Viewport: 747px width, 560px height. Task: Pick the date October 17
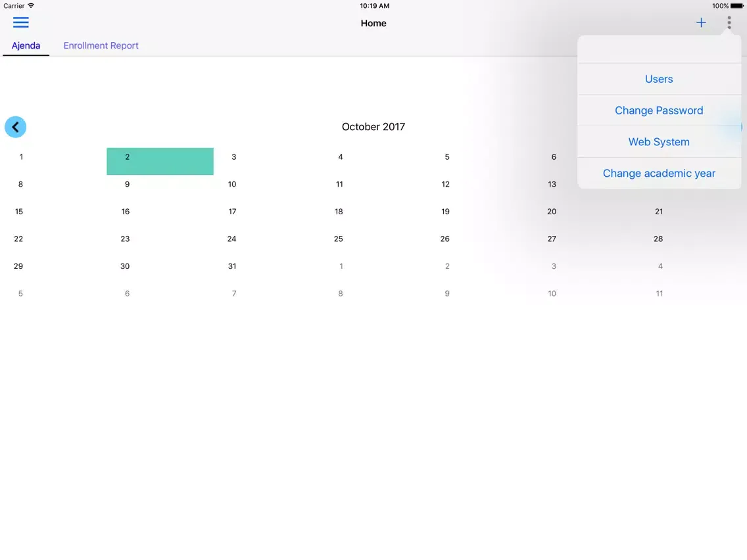pyautogui.click(x=232, y=212)
